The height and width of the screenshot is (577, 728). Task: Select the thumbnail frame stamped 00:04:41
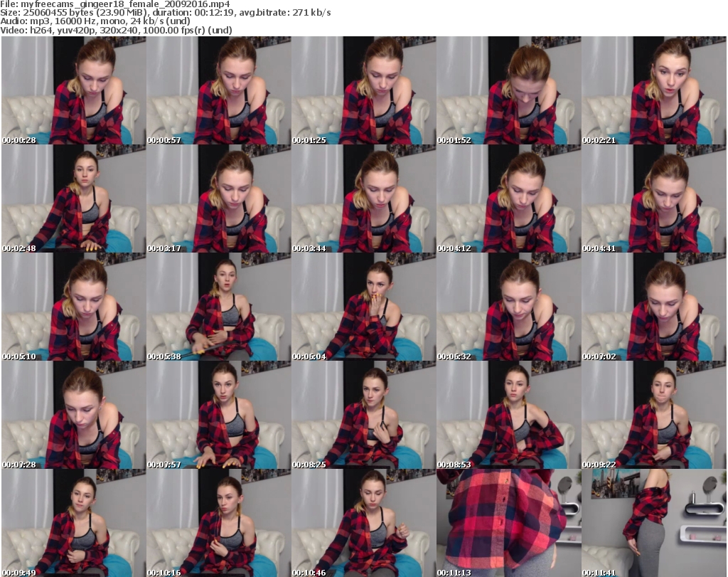(654, 198)
